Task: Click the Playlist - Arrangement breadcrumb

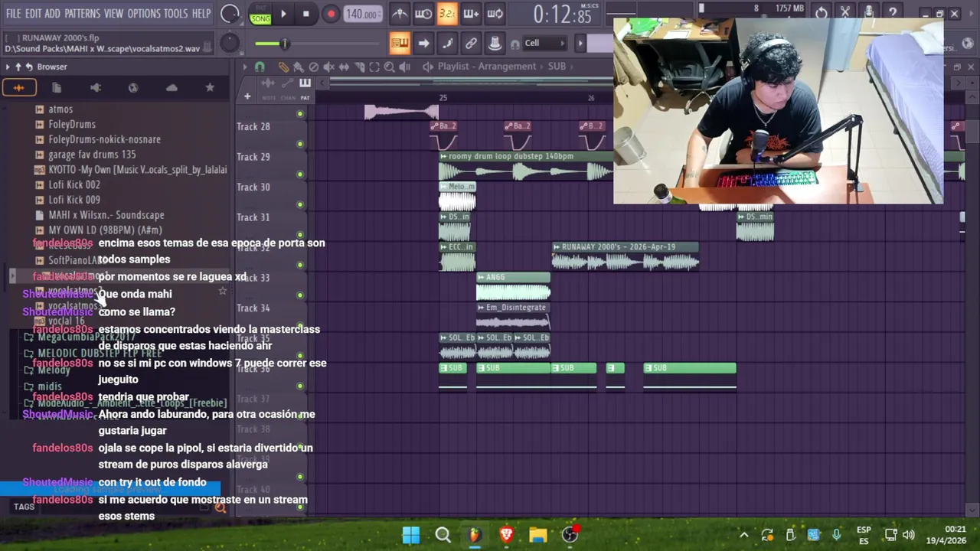Action: point(487,67)
